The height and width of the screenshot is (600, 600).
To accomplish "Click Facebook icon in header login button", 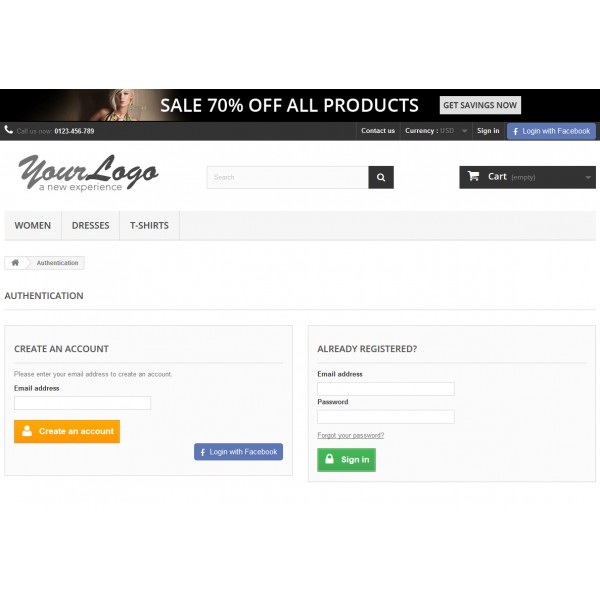I will coord(515,131).
